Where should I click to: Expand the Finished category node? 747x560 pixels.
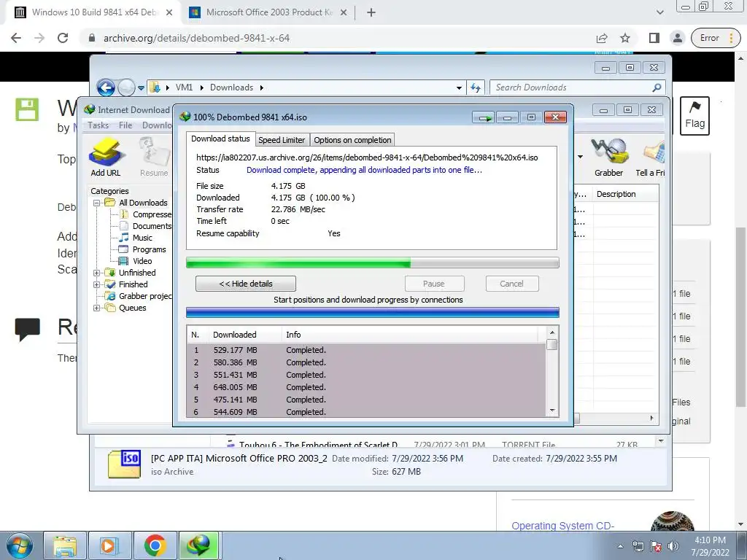pyautogui.click(x=97, y=284)
